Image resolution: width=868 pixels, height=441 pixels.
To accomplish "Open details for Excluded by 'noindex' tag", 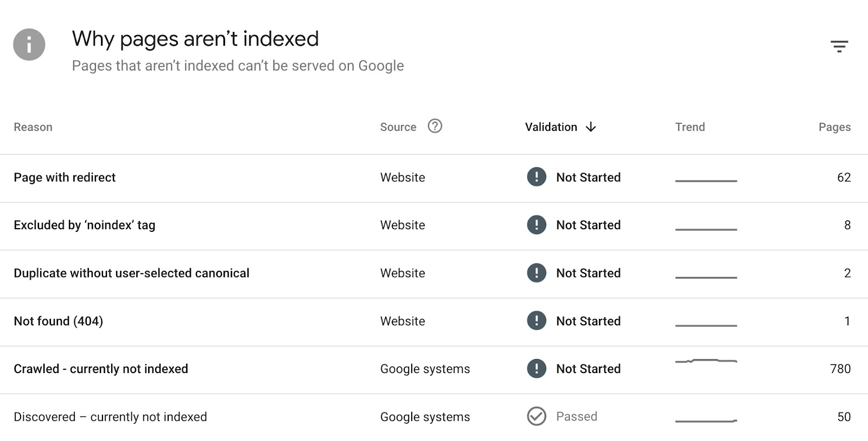I will [85, 225].
